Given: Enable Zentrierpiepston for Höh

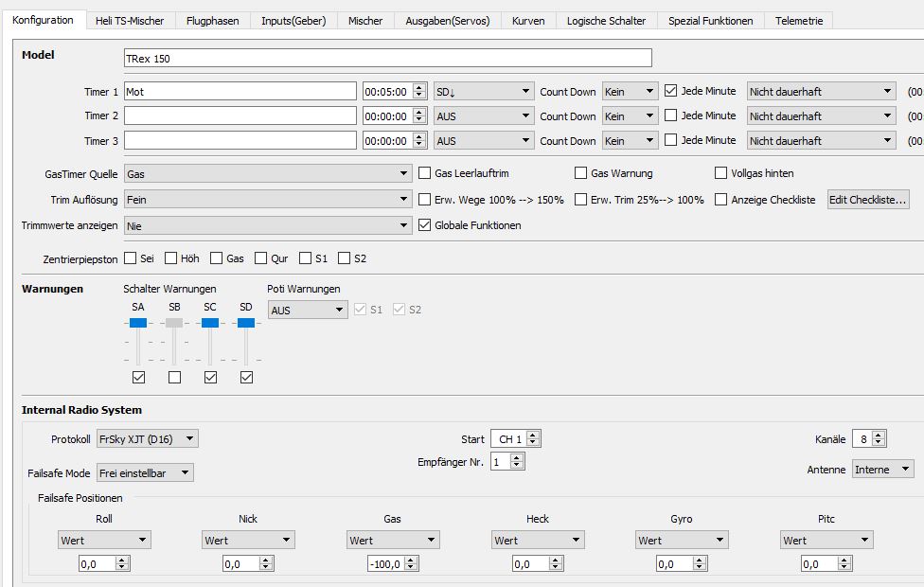Looking at the screenshot, I should pyautogui.click(x=171, y=258).
